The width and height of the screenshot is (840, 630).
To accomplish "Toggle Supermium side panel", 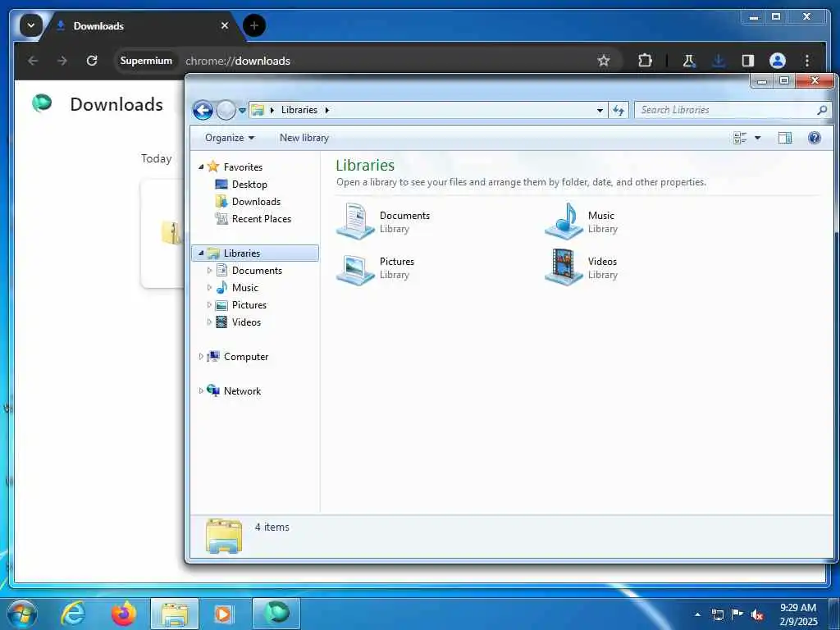I will pyautogui.click(x=748, y=61).
